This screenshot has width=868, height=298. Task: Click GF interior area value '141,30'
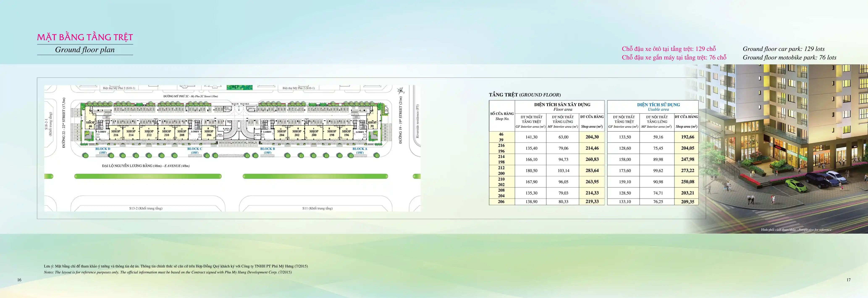click(531, 137)
